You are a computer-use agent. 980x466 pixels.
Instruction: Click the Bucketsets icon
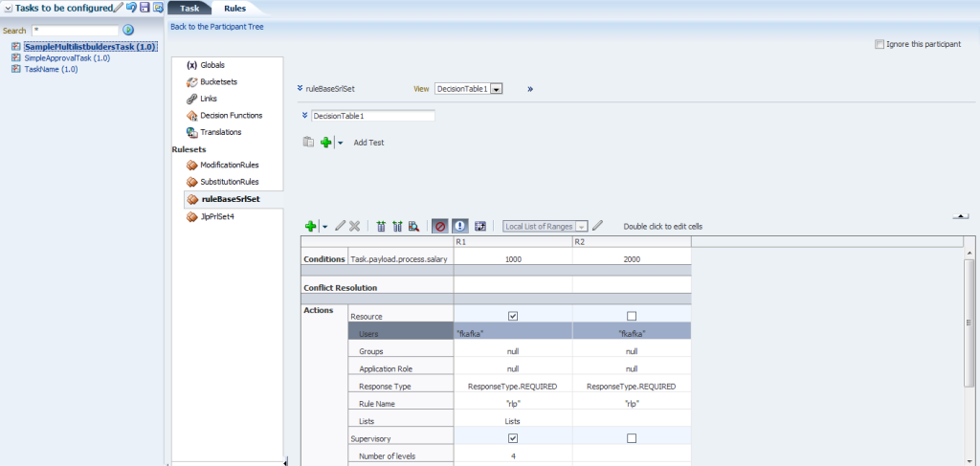pos(191,82)
